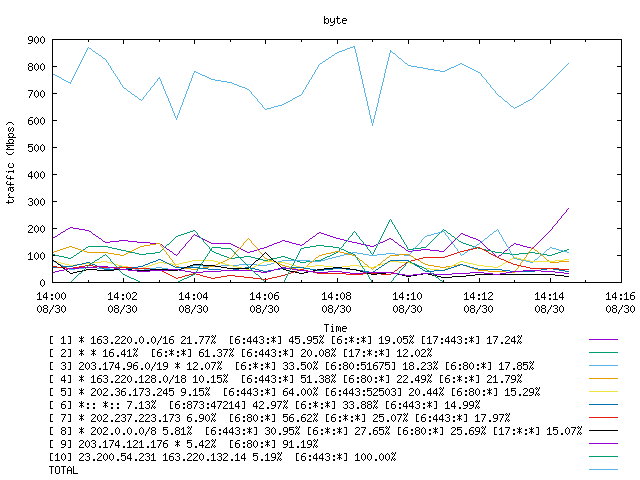
Task: Click the 14:12 08/30 time label
Action: click(x=478, y=302)
